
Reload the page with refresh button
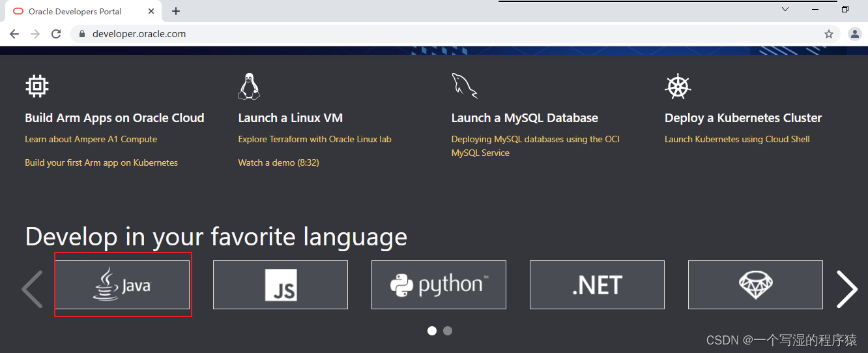[56, 34]
